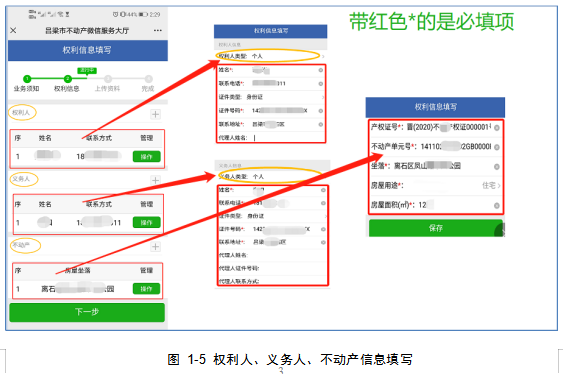Select the 业务须知 step in progress bar
Viewport: 563px width, 374px height.
click(x=27, y=83)
